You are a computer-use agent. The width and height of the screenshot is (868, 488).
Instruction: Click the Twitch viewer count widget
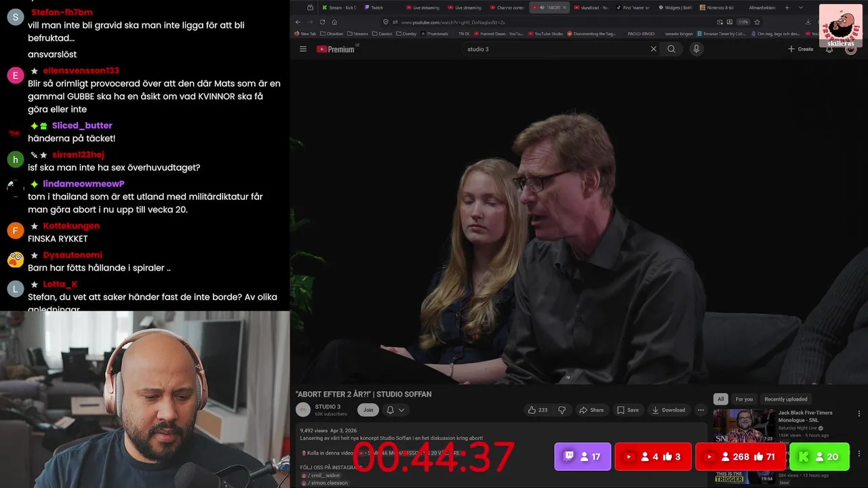coord(583,457)
